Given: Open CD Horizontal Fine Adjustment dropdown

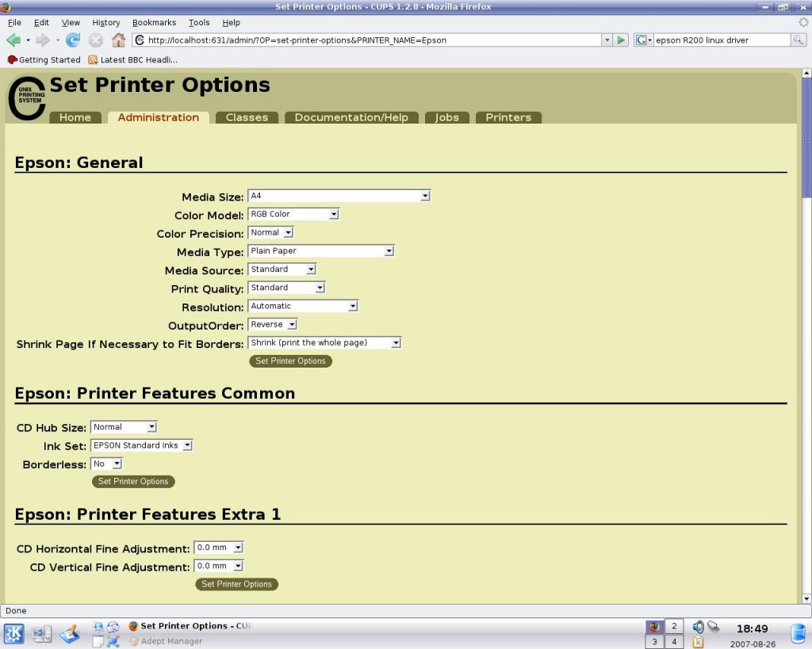Looking at the screenshot, I should tap(219, 548).
